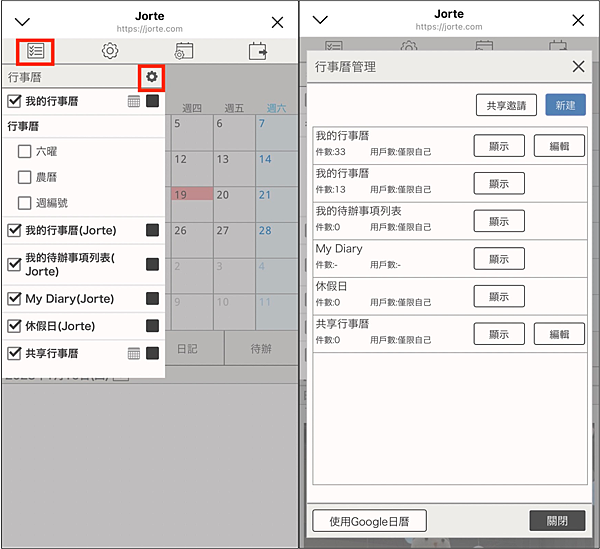Select highlighted date 19 on calendar
This screenshot has width=600, height=549.
192,204
